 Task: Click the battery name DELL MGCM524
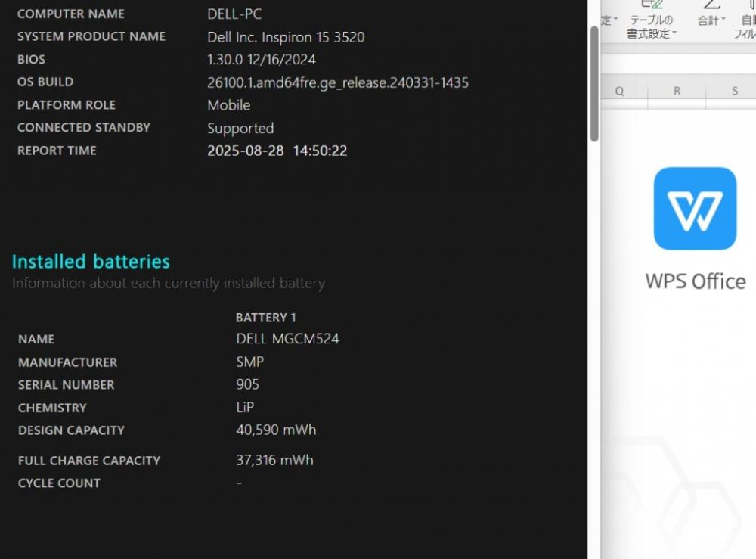click(288, 339)
